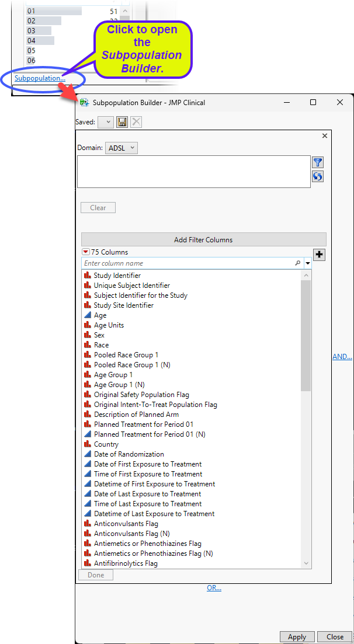This screenshot has height=644, width=354.
Task: Open the Domain ADSL dropdown
Action: click(122, 148)
